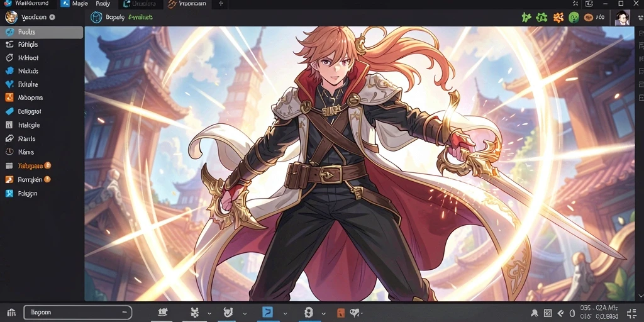This screenshot has width=644, height=322.
Task: Select the Ruolis sidebar entry
Action: [x=42, y=32]
